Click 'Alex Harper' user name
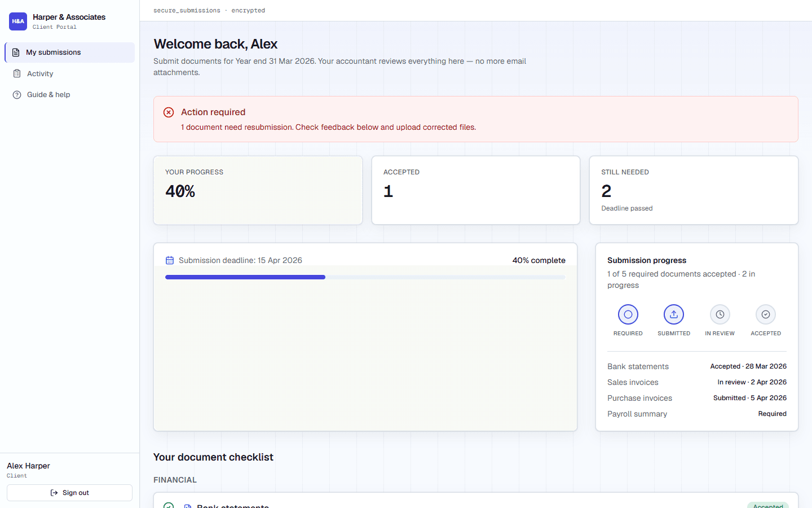The image size is (812, 508). pyautogui.click(x=28, y=466)
